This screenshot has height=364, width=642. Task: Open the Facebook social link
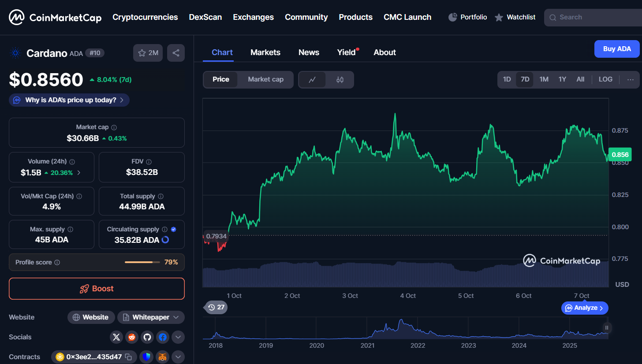point(162,337)
